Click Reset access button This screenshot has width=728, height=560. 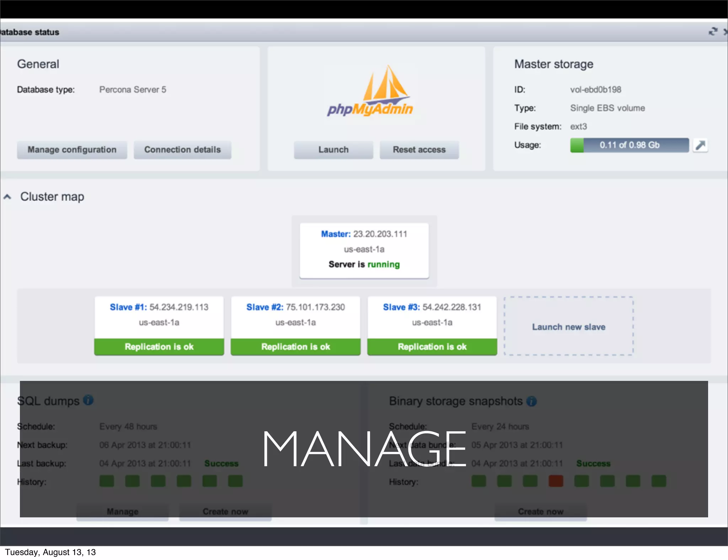tap(419, 150)
